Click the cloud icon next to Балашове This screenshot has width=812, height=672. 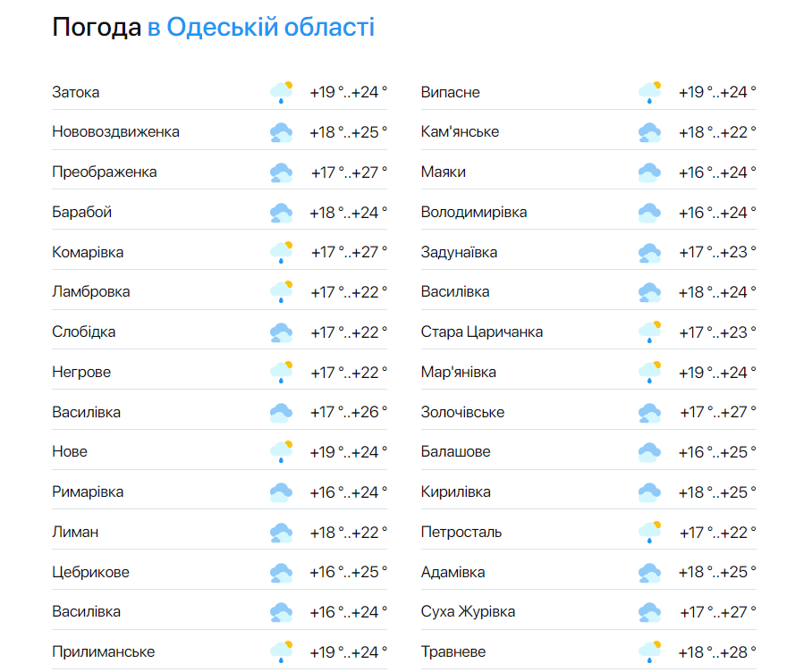click(x=649, y=450)
